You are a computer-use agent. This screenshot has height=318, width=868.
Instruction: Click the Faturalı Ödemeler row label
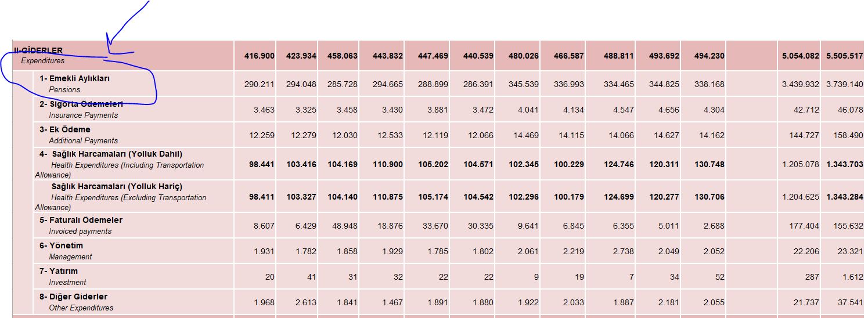pos(81,221)
